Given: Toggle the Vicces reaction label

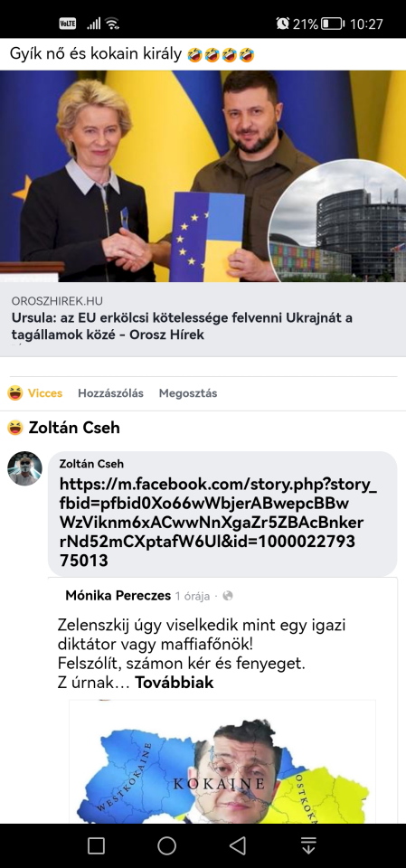Looking at the screenshot, I should pyautogui.click(x=45, y=393).
